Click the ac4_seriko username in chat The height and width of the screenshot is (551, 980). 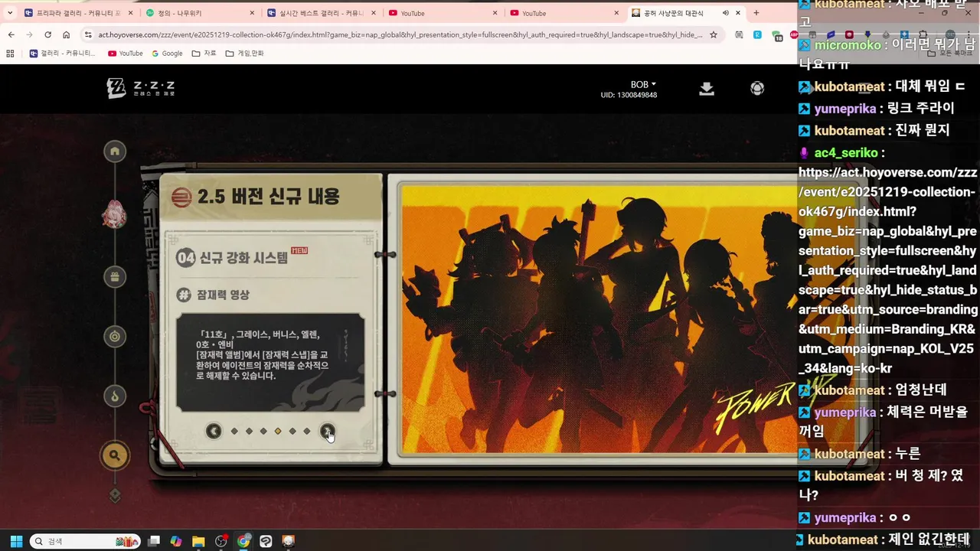(846, 152)
